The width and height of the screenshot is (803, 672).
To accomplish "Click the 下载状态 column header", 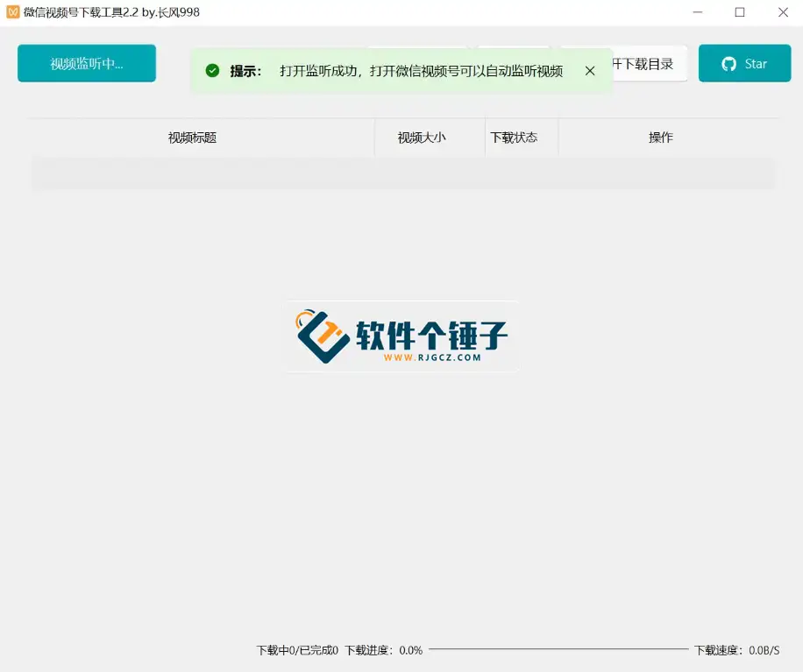I will [521, 138].
